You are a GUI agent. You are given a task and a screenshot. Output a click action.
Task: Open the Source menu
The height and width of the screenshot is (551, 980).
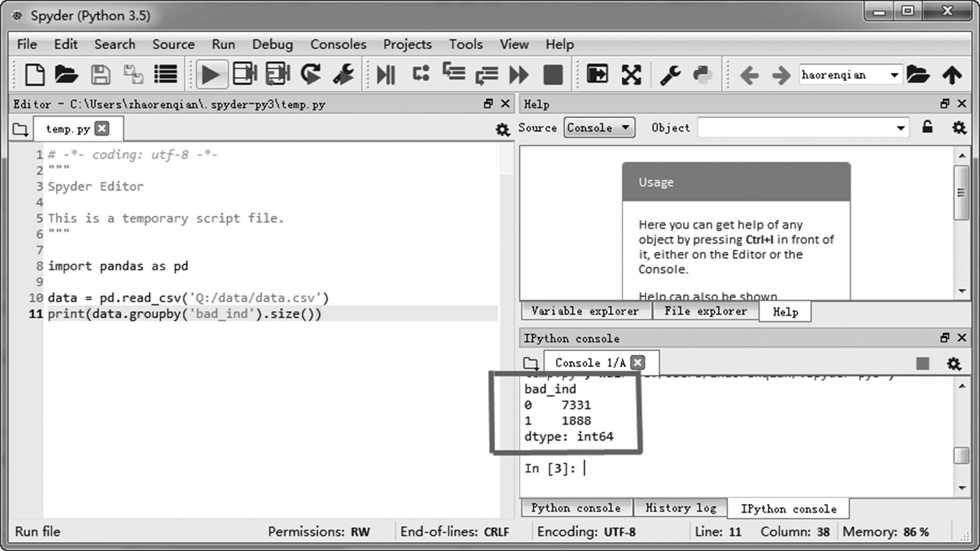(x=173, y=45)
